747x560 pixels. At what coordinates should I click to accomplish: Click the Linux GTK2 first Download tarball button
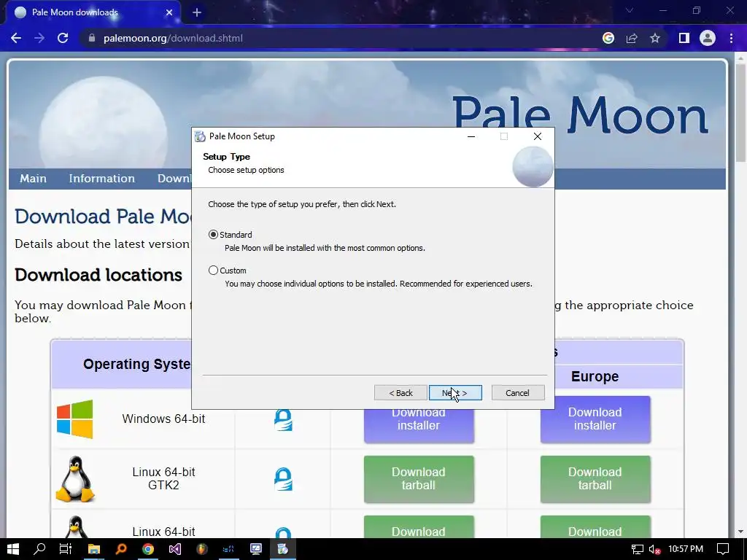click(419, 478)
